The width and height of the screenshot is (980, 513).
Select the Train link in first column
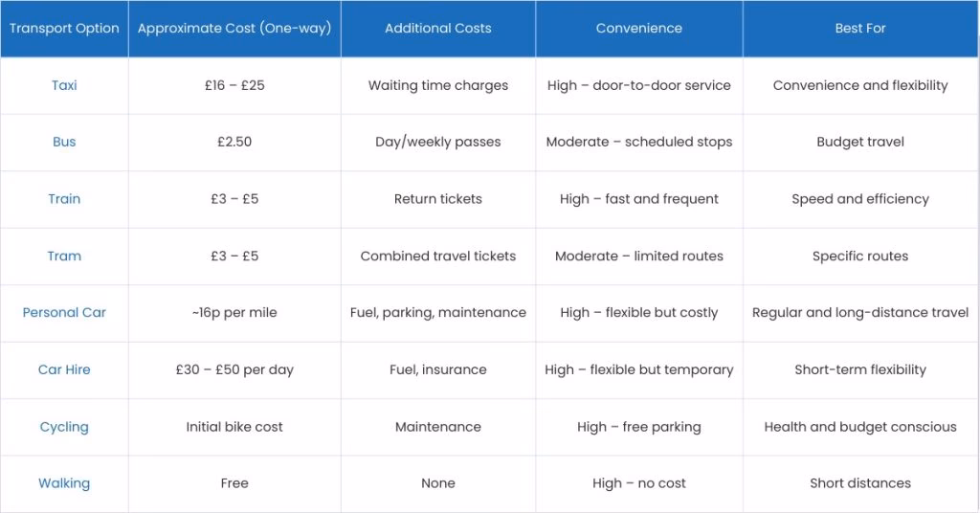click(64, 199)
